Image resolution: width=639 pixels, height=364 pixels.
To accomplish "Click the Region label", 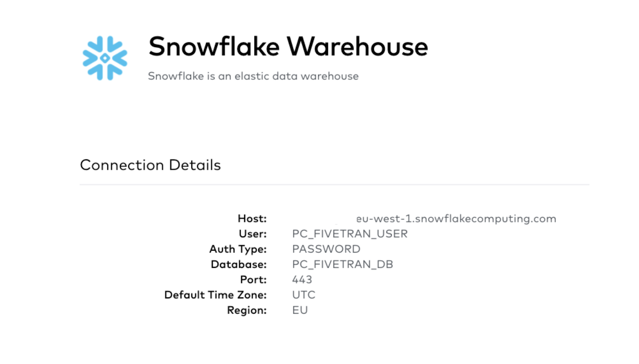I will coord(247,310).
